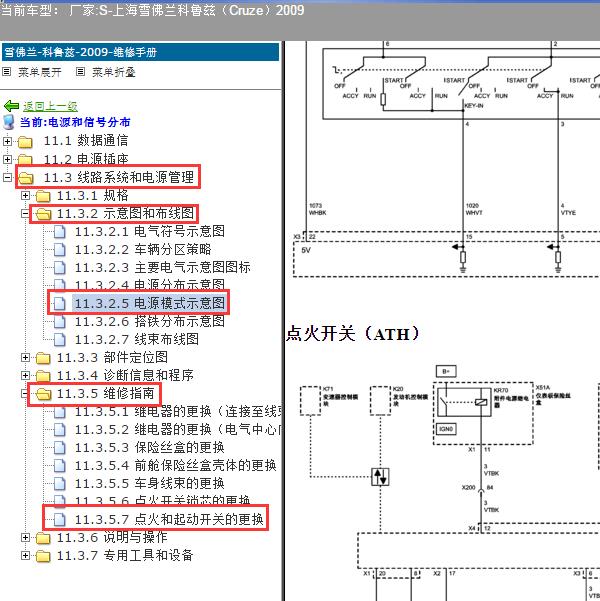Select the 11.3 线路系统和电源管理 folder
The image size is (600, 601).
click(119, 177)
